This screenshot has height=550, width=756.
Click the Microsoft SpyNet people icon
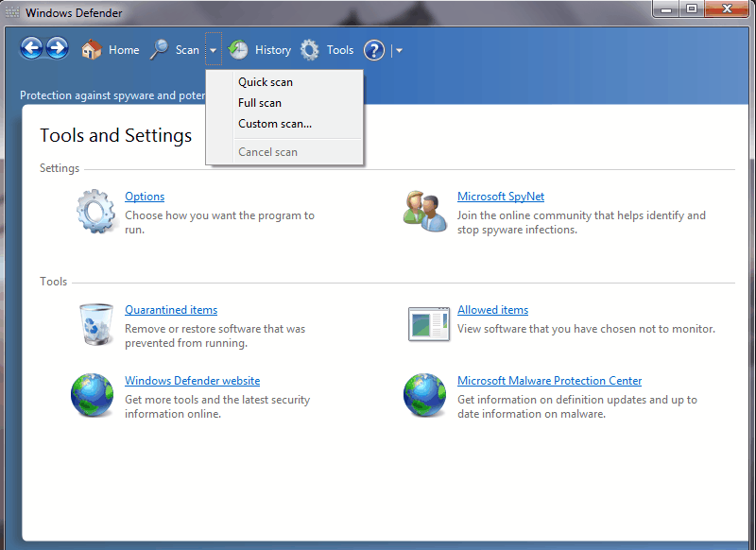424,211
